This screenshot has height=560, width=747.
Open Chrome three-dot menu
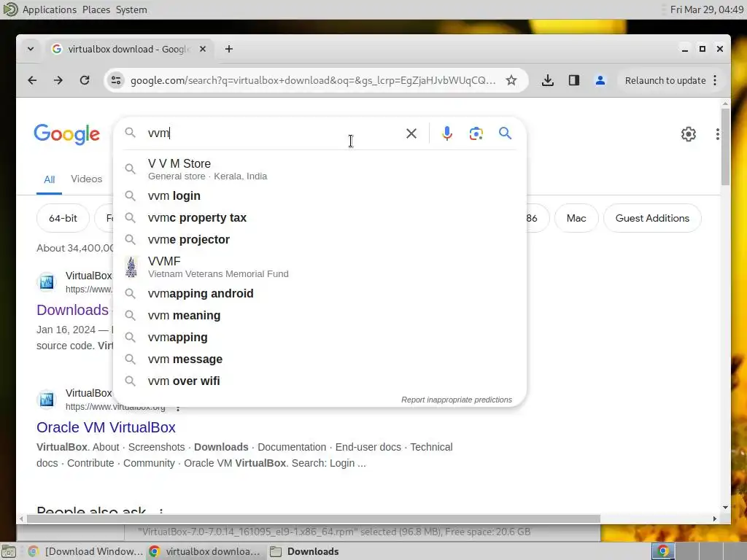[715, 80]
